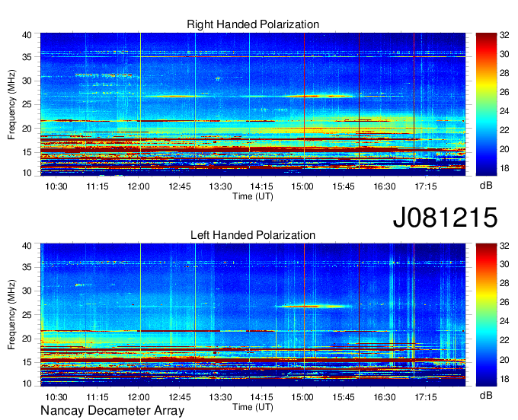
Task: Click the 13:30 tick label on top plot
Action: click(x=220, y=186)
